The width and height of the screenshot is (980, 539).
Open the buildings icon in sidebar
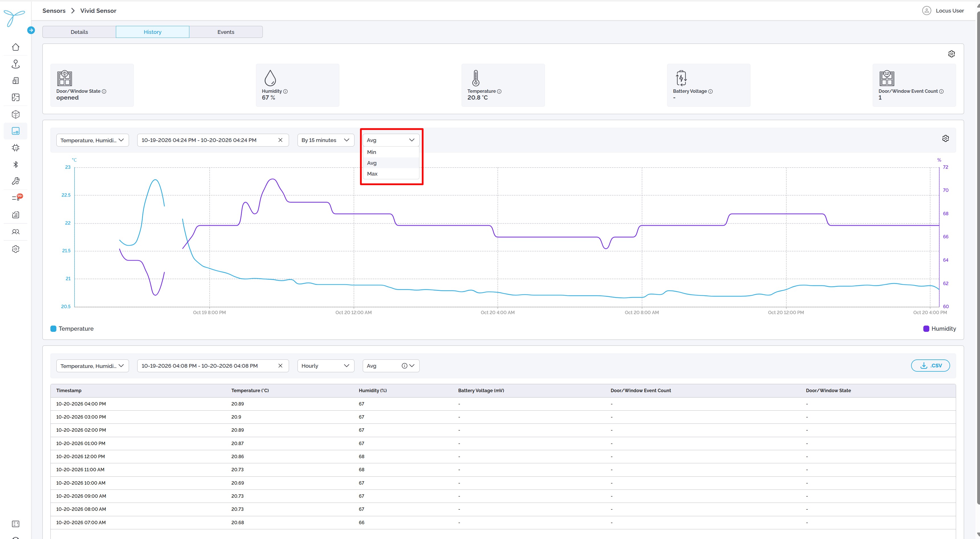pyautogui.click(x=16, y=81)
